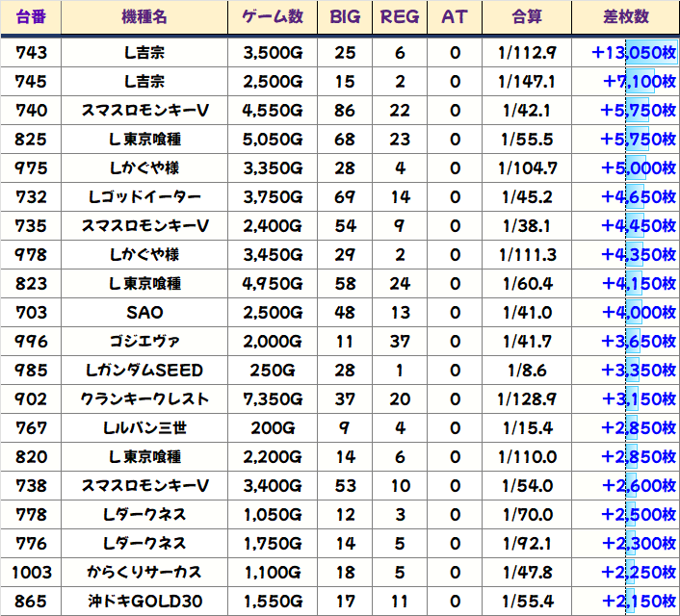Sort by the 差枚数 column header
The height and width of the screenshot is (616, 680).
click(x=626, y=17)
